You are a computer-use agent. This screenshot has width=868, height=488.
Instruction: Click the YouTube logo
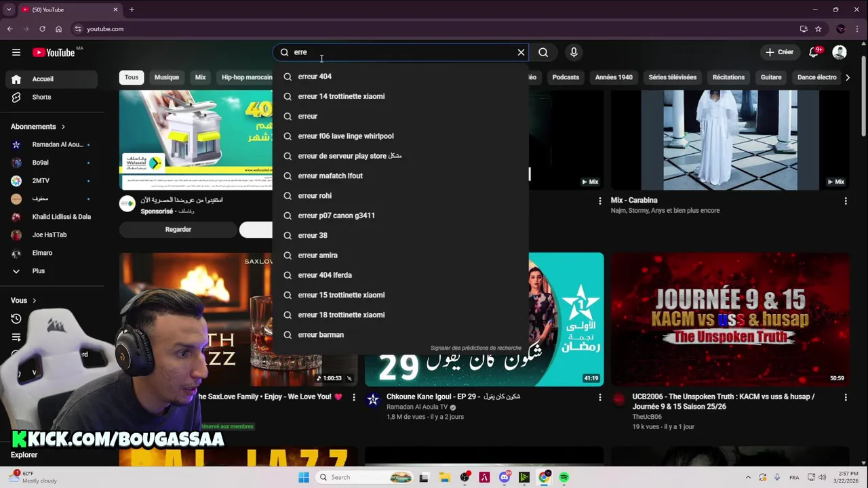pos(54,52)
